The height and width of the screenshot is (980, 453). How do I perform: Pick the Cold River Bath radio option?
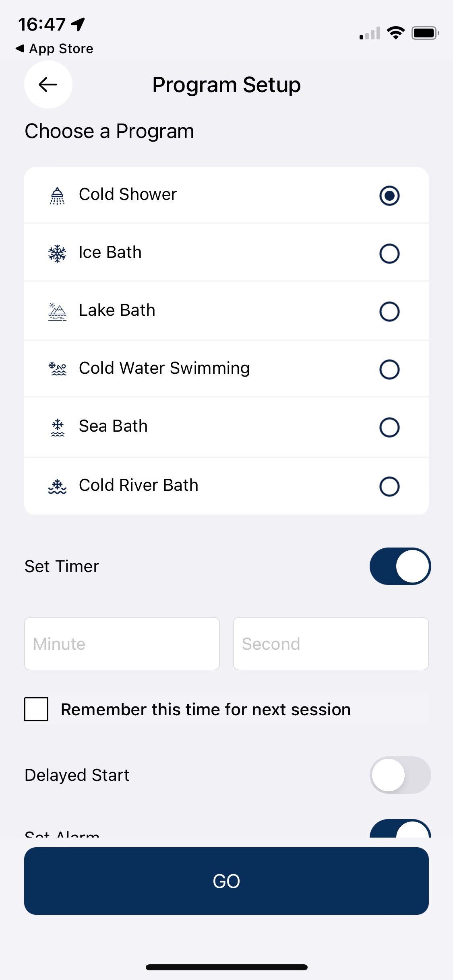pos(389,486)
